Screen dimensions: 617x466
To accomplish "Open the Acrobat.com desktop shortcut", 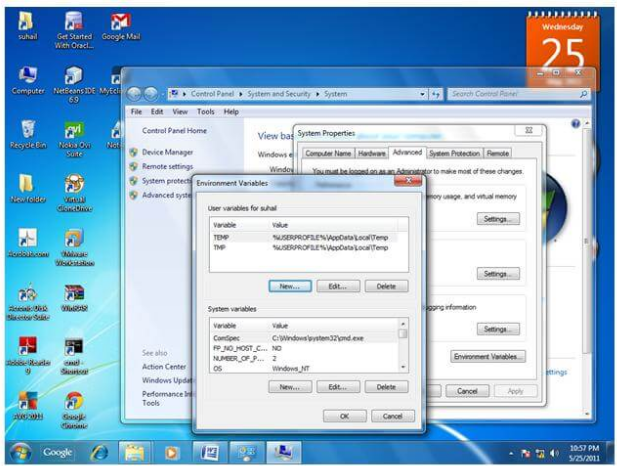I will pyautogui.click(x=28, y=243).
